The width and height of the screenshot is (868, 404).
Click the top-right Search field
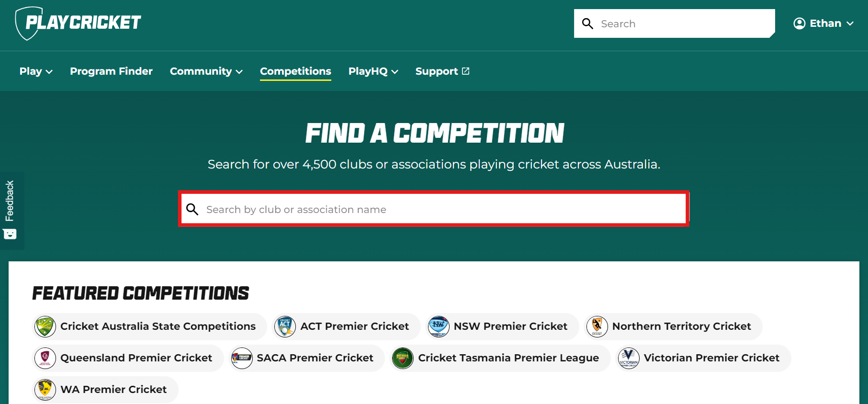point(674,23)
